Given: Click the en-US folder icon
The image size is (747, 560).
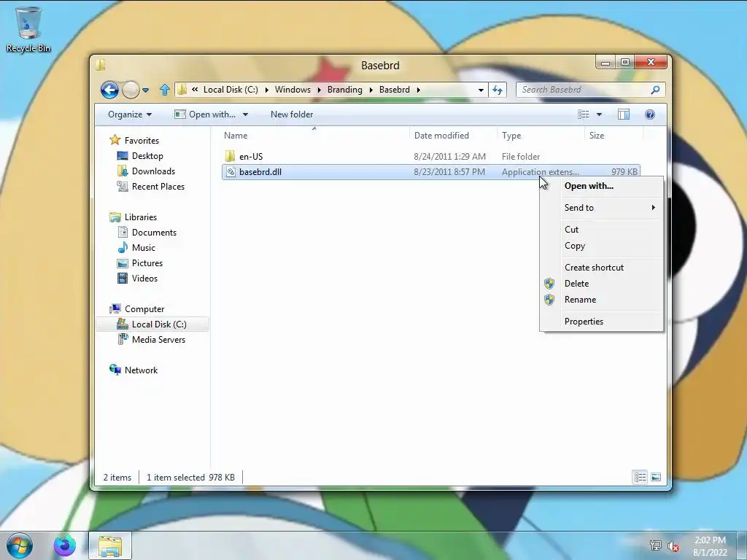Looking at the screenshot, I should coord(230,156).
